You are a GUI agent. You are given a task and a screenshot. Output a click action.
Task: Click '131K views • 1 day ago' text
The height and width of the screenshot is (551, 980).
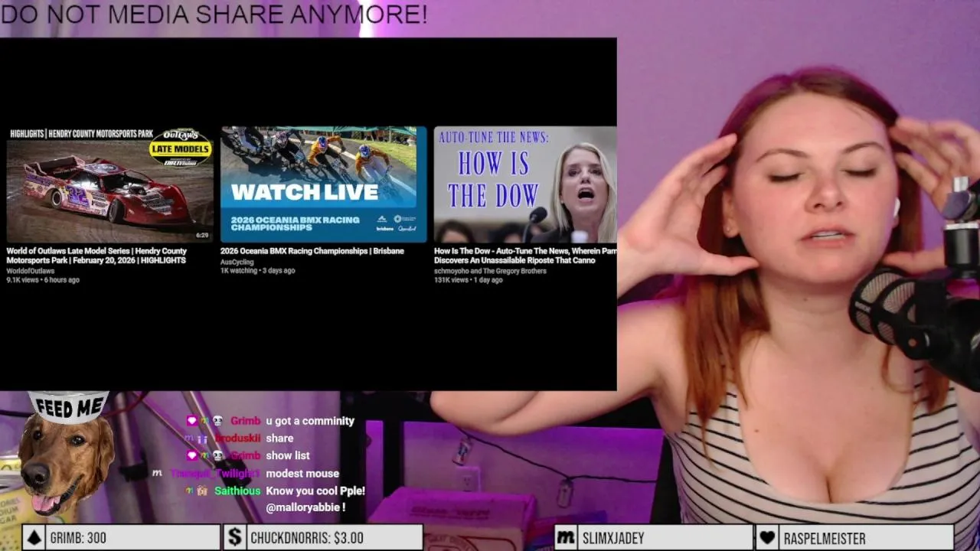[469, 280]
